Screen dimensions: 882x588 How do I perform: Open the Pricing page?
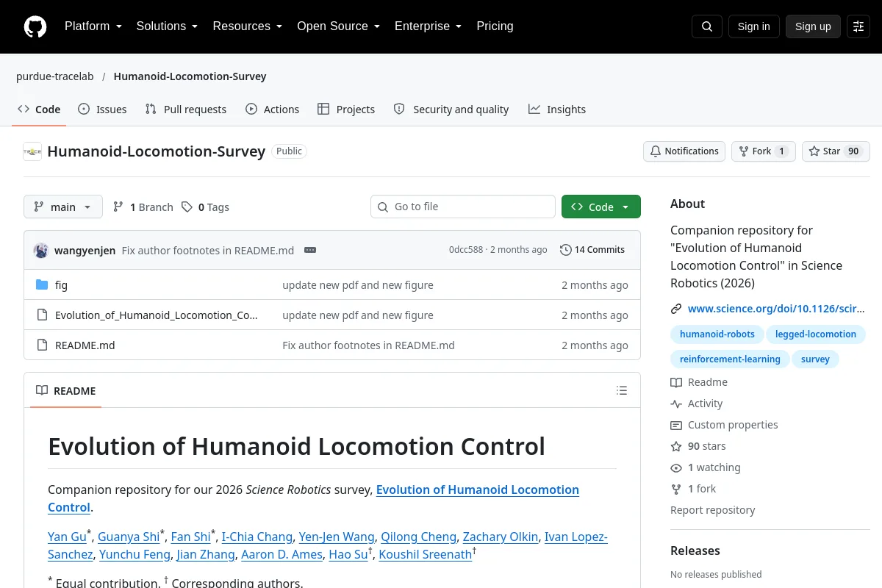tap(495, 26)
